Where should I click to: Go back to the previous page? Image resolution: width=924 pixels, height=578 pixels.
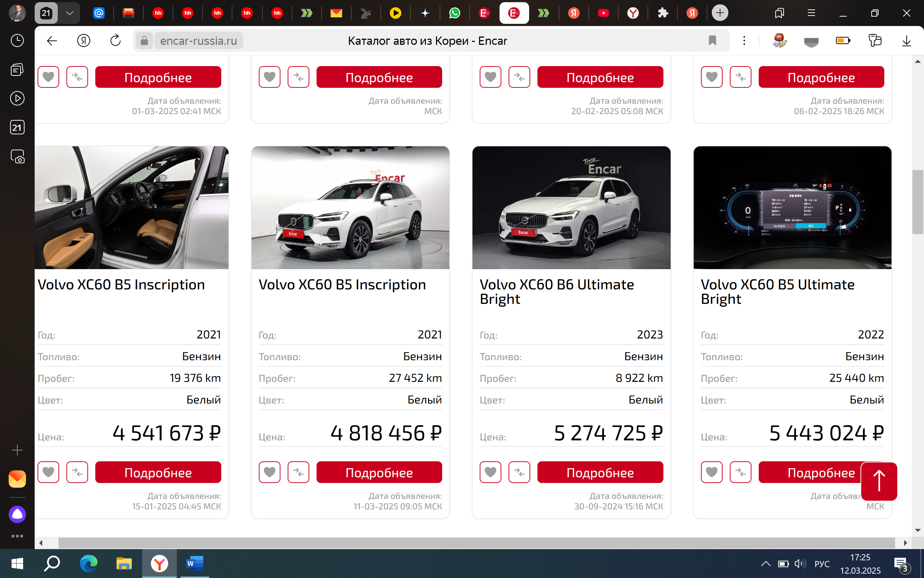[x=52, y=40]
